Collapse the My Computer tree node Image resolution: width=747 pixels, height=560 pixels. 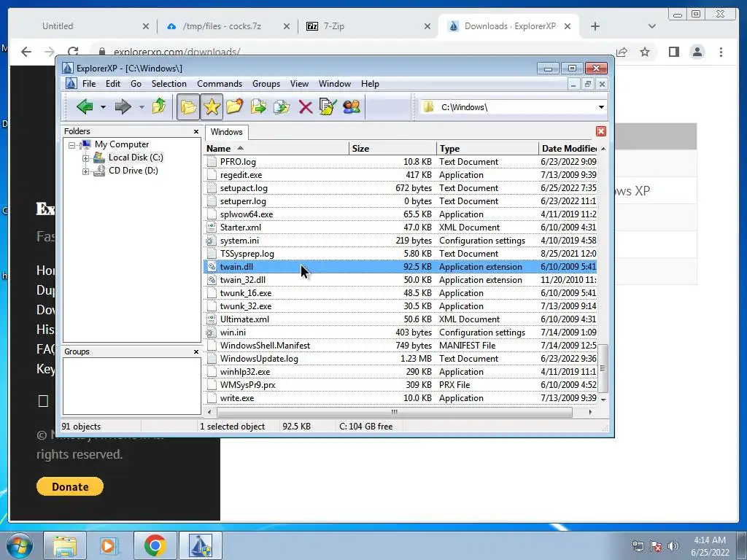71,145
